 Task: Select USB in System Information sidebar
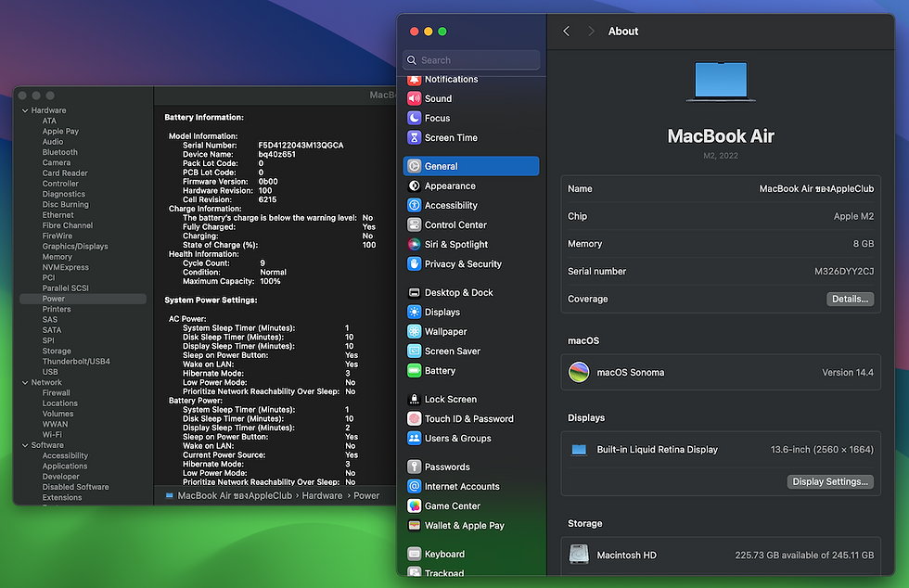50,372
